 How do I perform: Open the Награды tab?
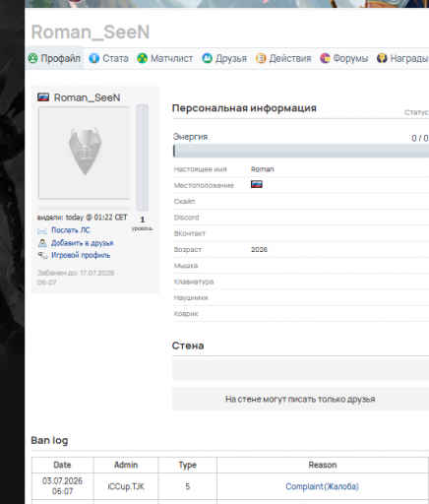coord(402,58)
